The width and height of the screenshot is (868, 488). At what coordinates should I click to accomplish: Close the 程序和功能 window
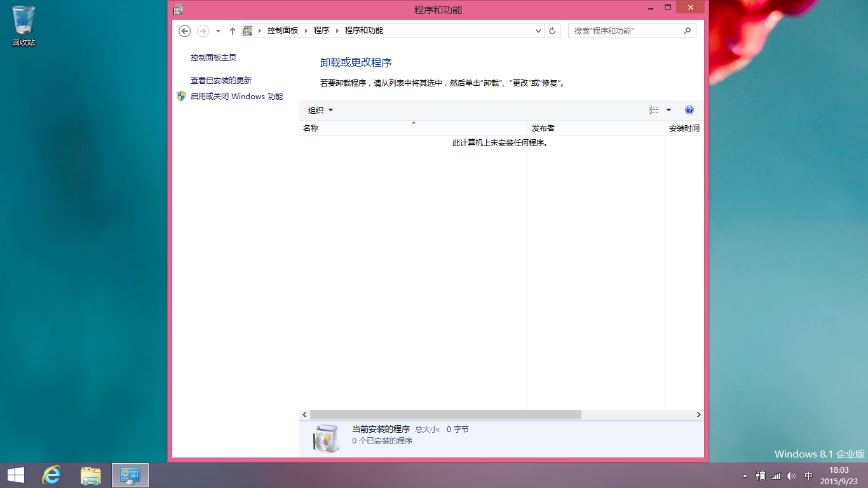(689, 8)
